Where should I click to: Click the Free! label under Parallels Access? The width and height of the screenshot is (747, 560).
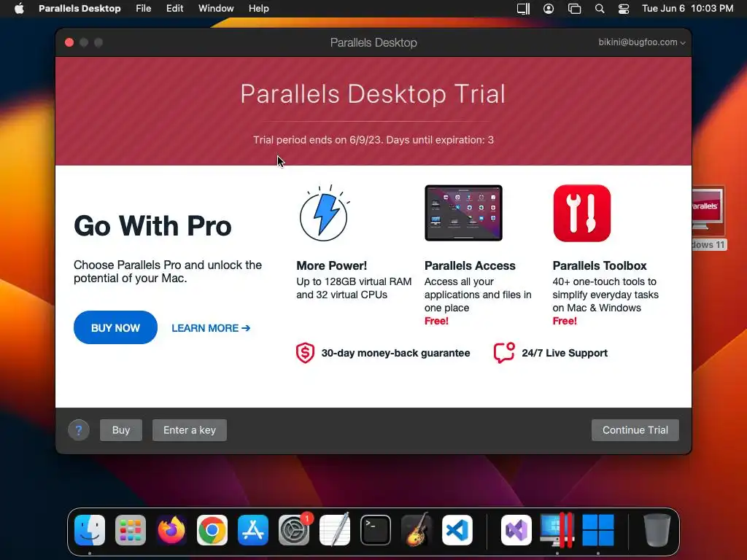tap(436, 321)
